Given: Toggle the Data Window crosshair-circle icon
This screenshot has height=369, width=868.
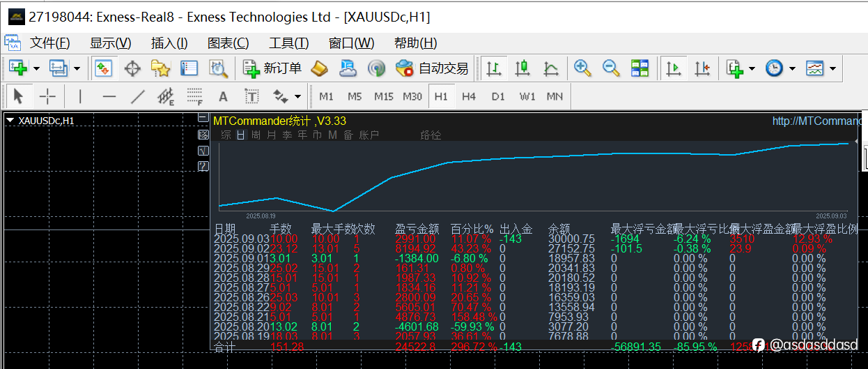Looking at the screenshot, I should click(x=132, y=68).
